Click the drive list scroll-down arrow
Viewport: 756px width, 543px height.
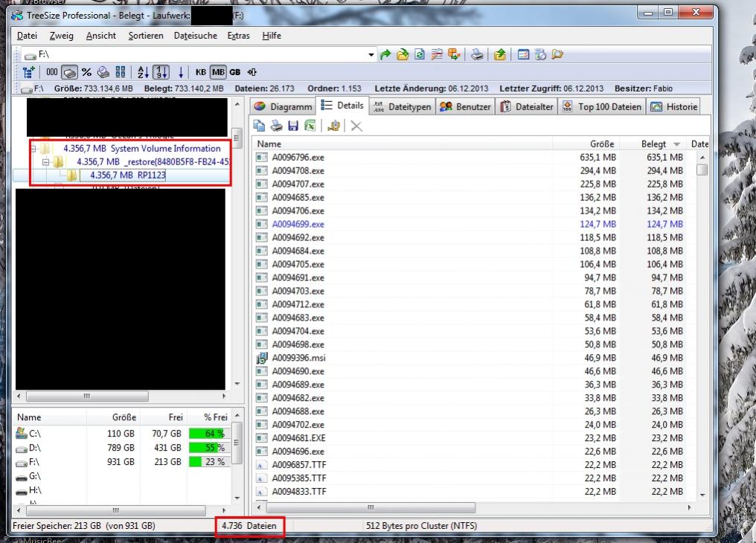click(237, 498)
